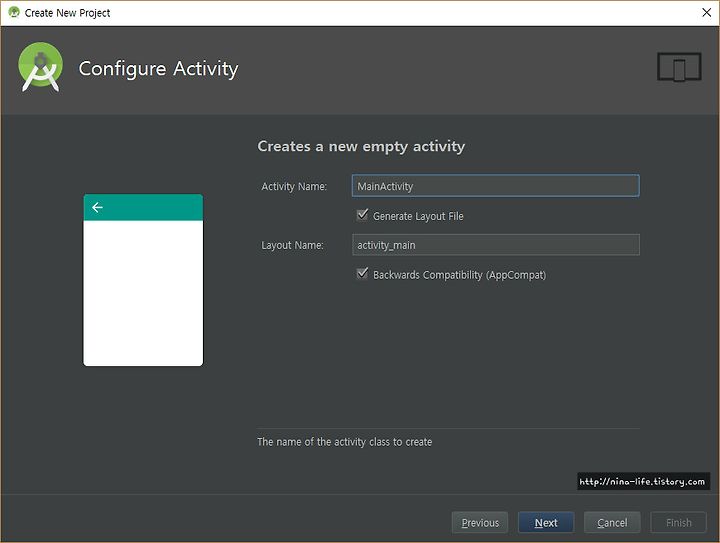The width and height of the screenshot is (720, 543).
Task: Click the phone and tablet form factor icon
Action: tap(679, 67)
